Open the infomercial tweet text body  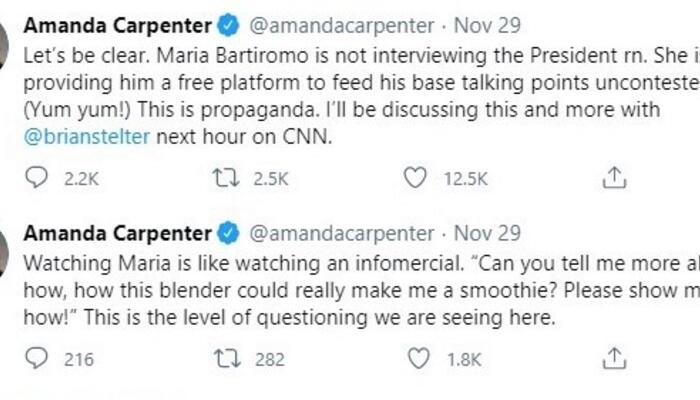tap(300, 290)
